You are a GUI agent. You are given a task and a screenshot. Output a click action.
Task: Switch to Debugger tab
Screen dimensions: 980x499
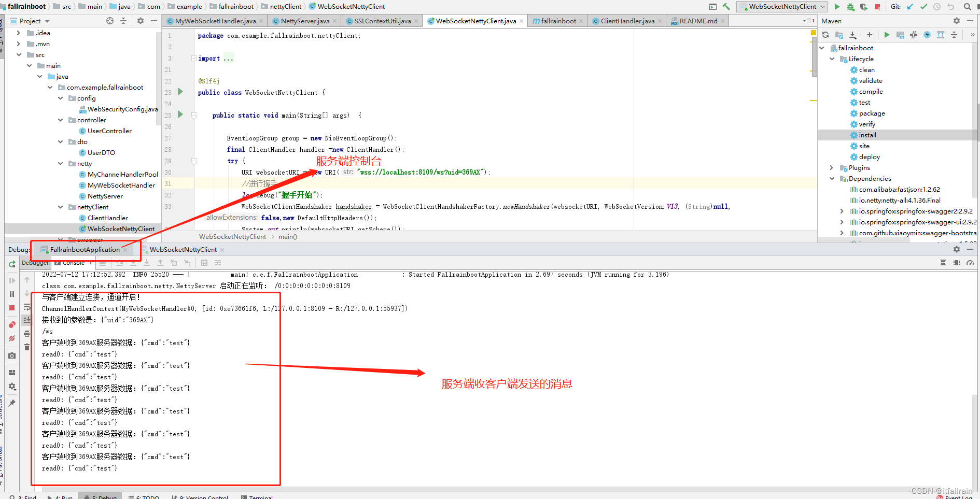[35, 263]
